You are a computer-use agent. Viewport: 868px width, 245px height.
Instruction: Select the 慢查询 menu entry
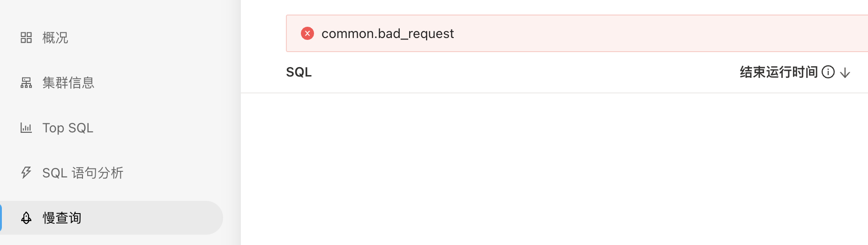click(62, 218)
